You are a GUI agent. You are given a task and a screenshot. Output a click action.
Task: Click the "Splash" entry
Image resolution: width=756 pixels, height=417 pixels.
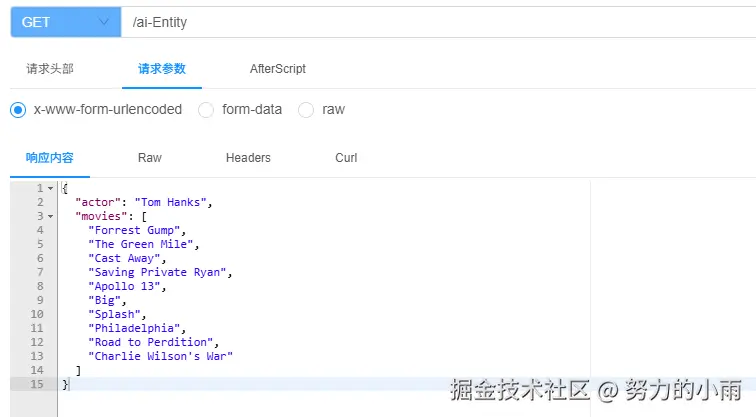(114, 314)
